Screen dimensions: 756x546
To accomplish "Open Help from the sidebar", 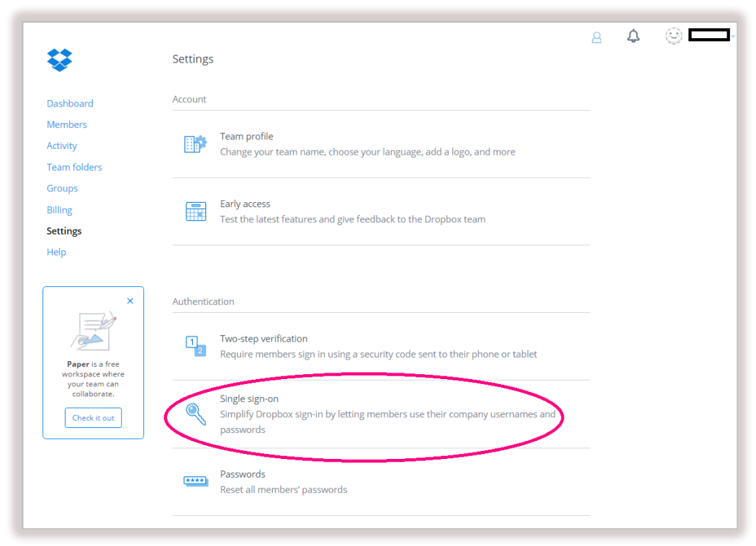I will [x=56, y=252].
